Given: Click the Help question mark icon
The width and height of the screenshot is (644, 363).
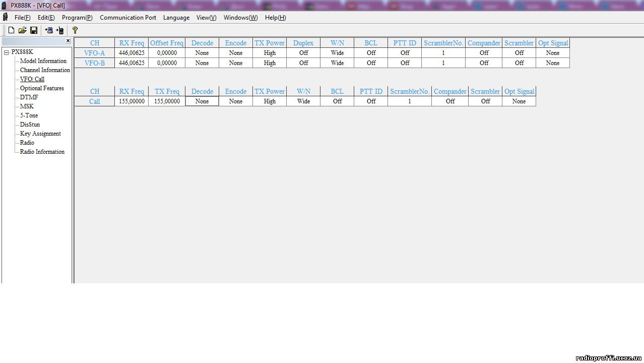Looking at the screenshot, I should (75, 30).
